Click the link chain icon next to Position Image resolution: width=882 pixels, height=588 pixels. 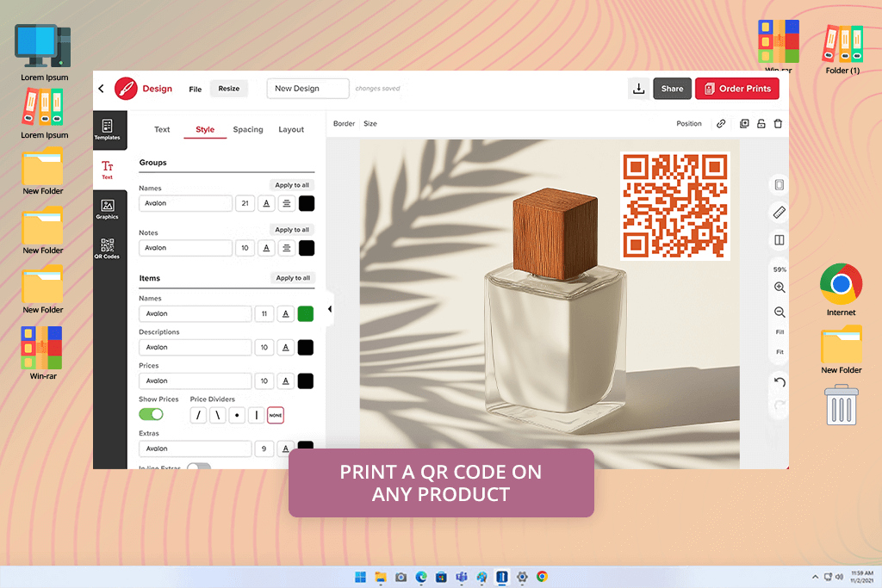click(x=721, y=124)
